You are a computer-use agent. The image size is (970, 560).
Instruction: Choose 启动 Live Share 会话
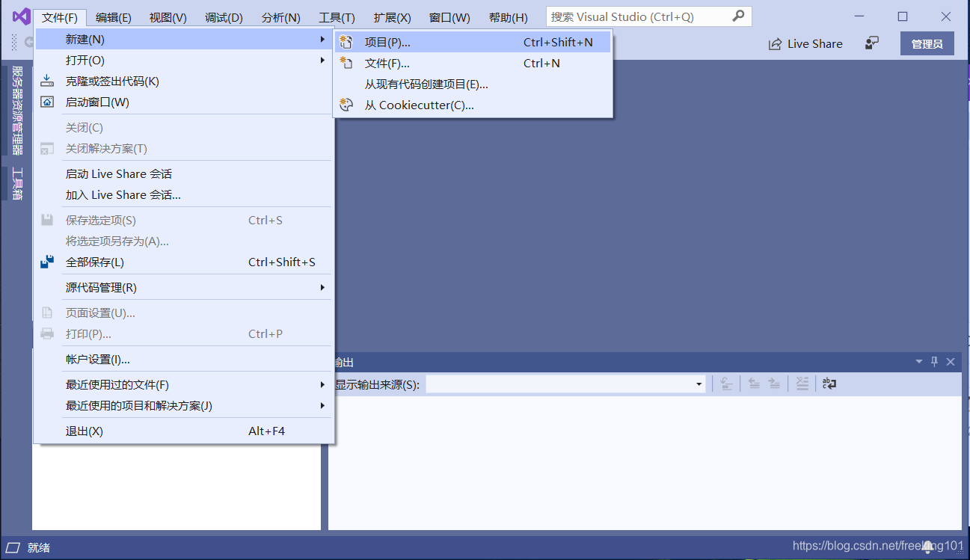[x=184, y=174]
